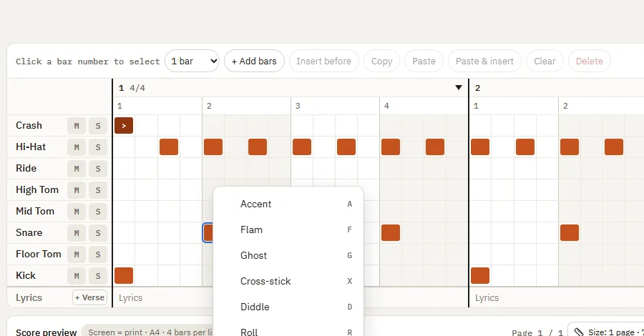Mute the Crash track
644x336 pixels.
(77, 126)
